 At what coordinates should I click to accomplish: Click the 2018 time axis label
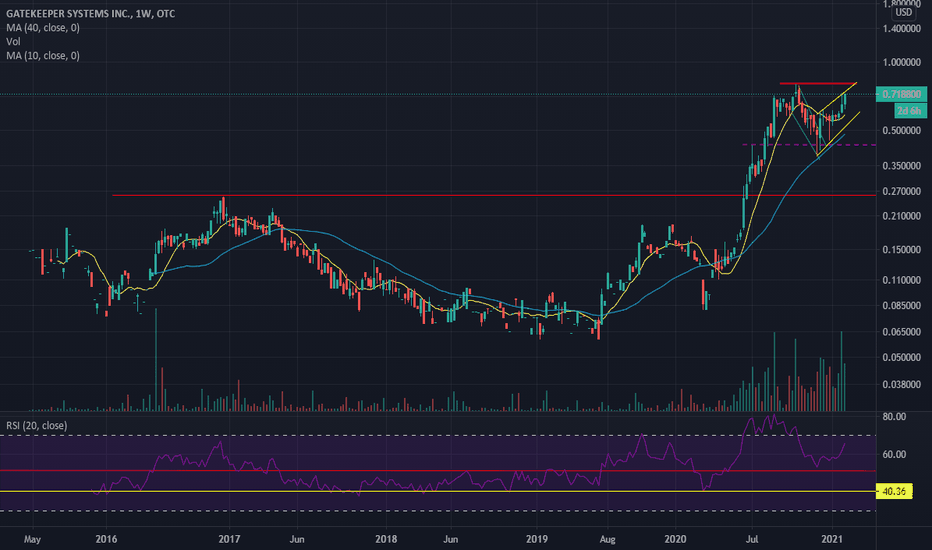click(386, 539)
